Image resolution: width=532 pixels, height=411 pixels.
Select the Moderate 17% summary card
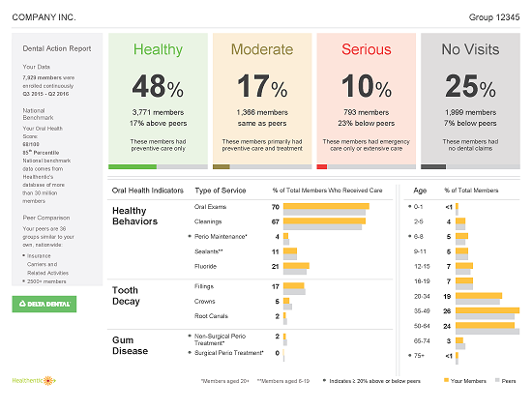(262, 101)
